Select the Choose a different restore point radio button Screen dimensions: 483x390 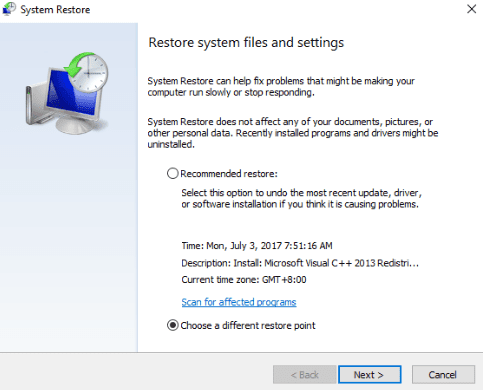(172, 325)
